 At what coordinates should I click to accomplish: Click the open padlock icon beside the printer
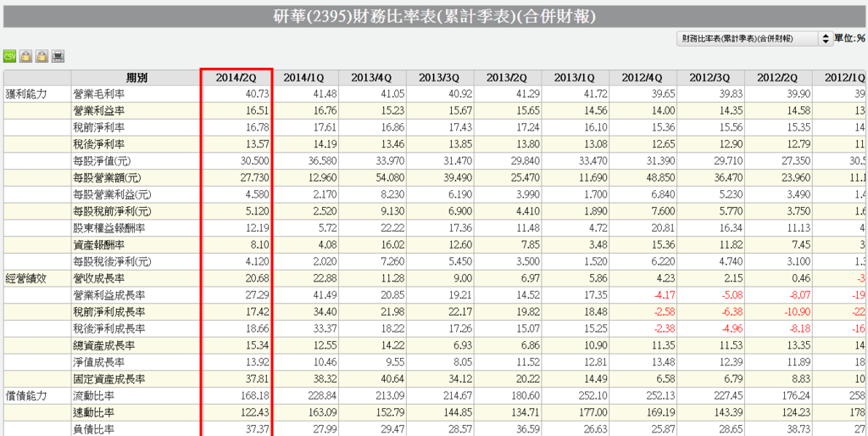(42, 57)
